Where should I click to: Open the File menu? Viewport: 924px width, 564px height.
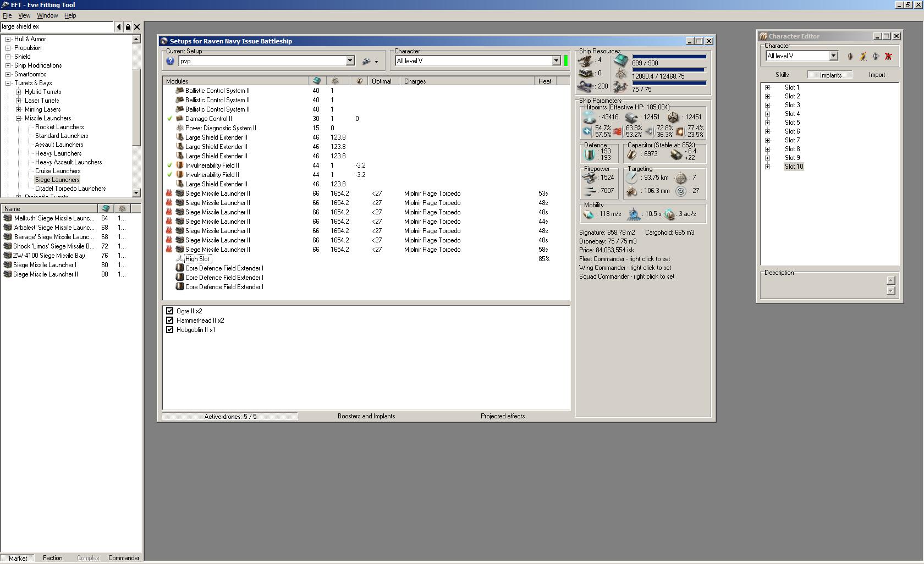point(7,15)
